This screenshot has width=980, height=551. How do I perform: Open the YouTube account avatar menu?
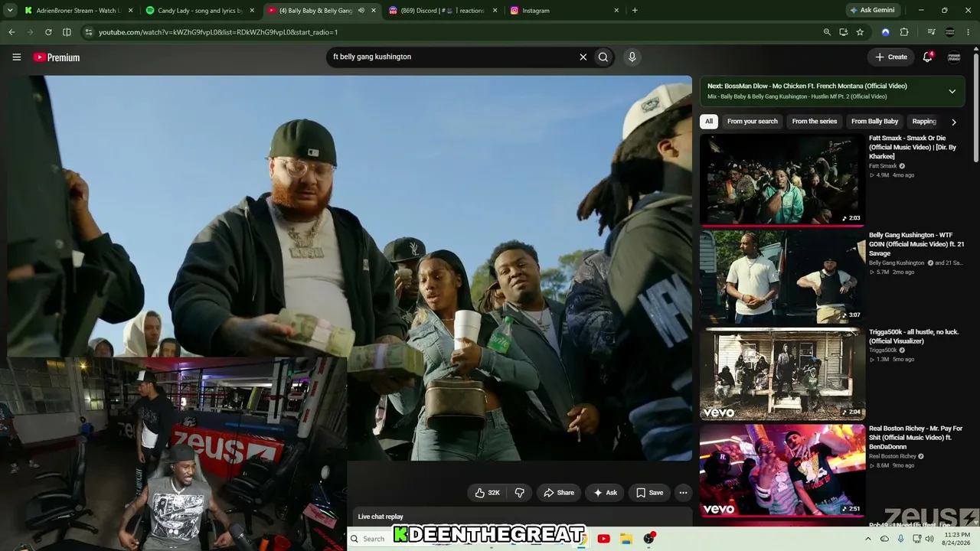[x=954, y=57]
